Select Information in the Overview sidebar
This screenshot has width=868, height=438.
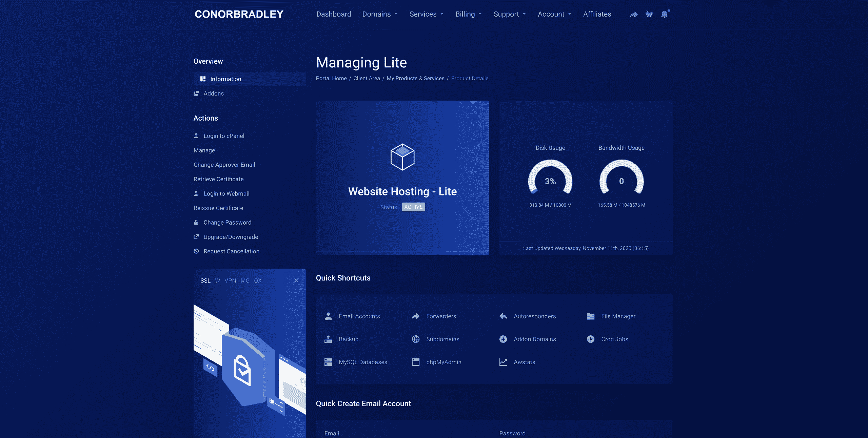(x=250, y=79)
